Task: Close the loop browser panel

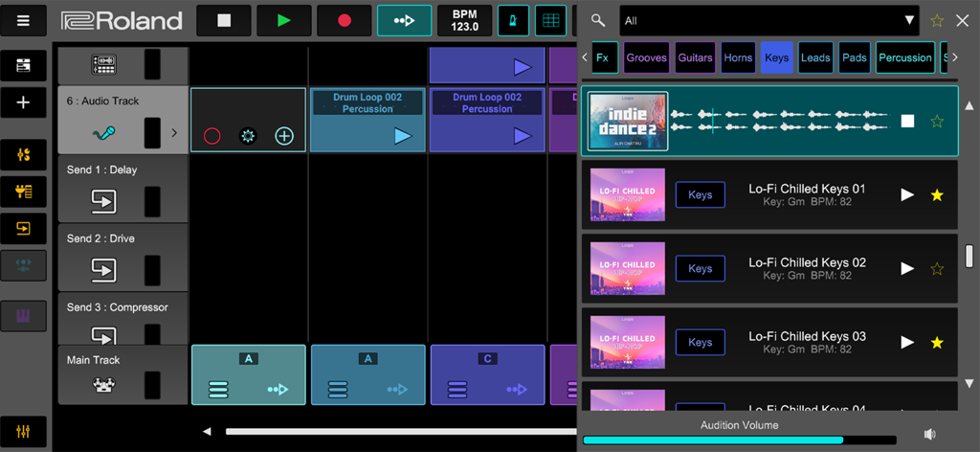Action: point(963,21)
